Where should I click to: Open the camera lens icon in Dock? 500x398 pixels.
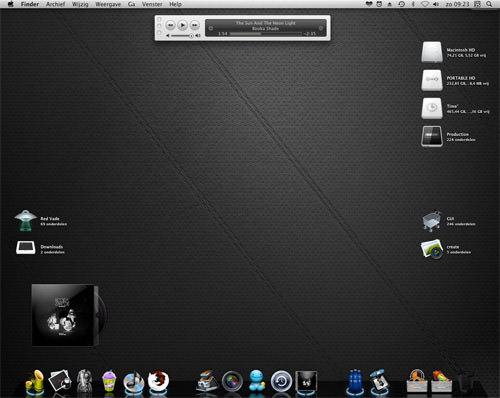point(232,381)
